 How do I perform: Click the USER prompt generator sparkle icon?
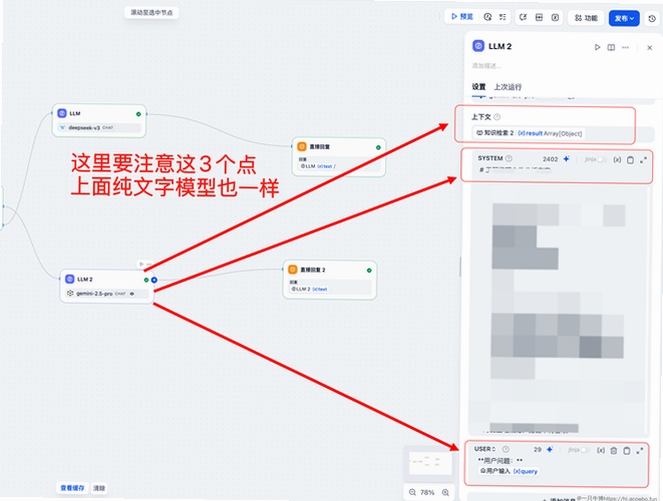[550, 449]
